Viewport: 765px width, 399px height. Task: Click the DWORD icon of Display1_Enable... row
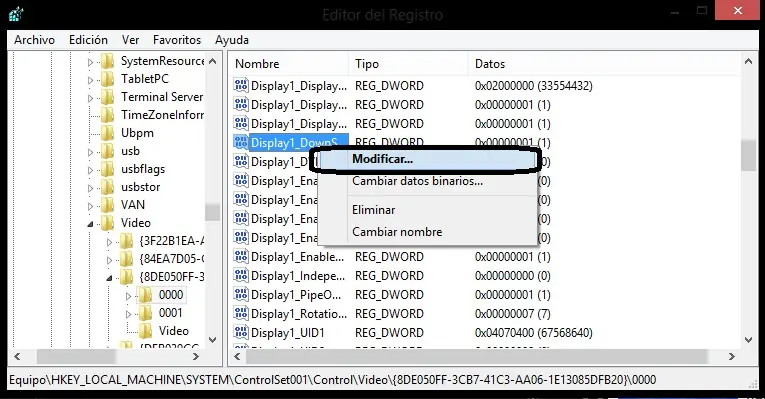(241, 257)
